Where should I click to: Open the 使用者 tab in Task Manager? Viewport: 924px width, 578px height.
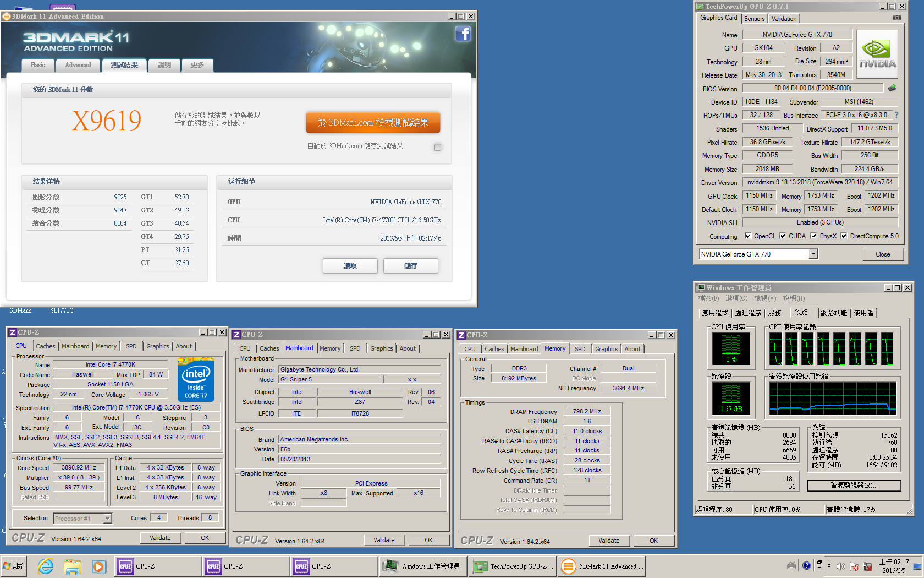864,313
